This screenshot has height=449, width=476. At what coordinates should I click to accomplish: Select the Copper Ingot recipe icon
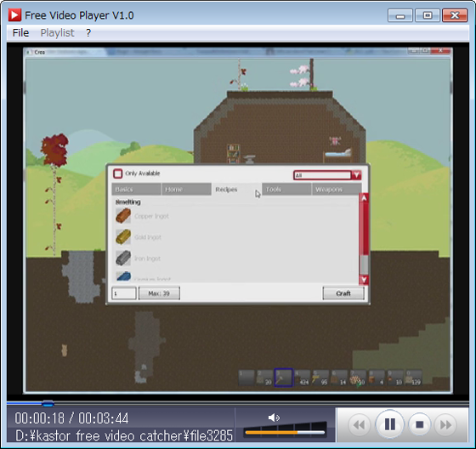(x=123, y=216)
